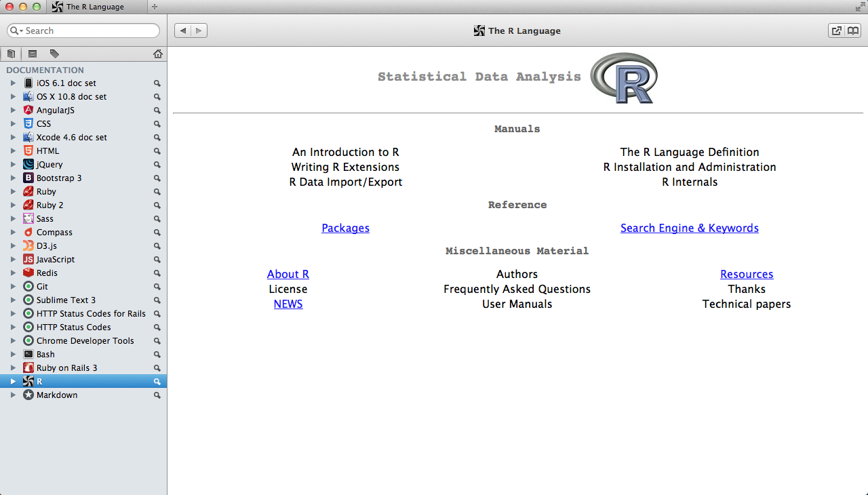Switch to the docsets book icon view
This screenshot has width=868, height=495.
tap(11, 54)
